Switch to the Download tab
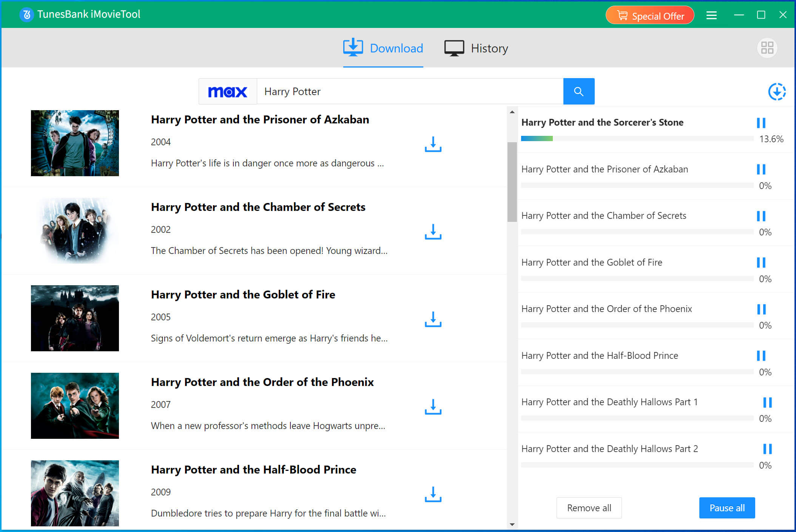This screenshot has width=796, height=532. [383, 48]
